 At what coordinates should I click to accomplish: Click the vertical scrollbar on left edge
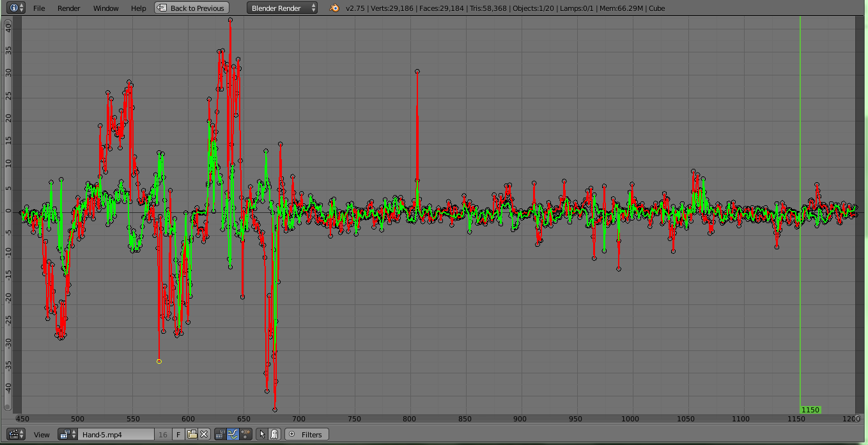(8, 214)
